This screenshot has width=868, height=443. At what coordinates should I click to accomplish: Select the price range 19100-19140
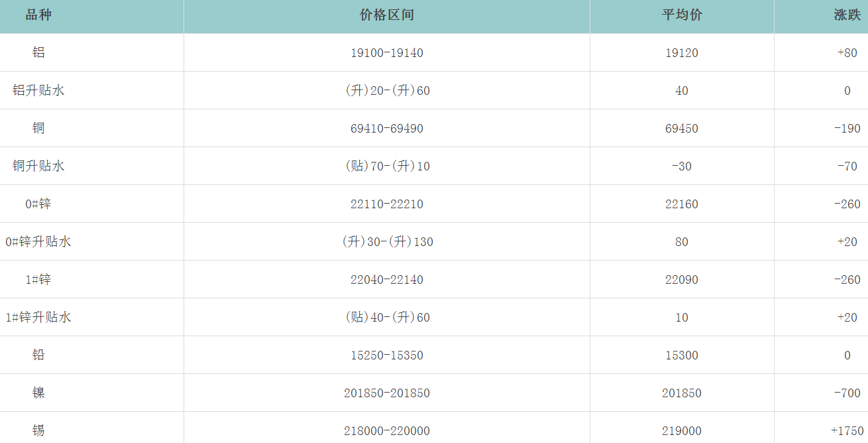386,53
